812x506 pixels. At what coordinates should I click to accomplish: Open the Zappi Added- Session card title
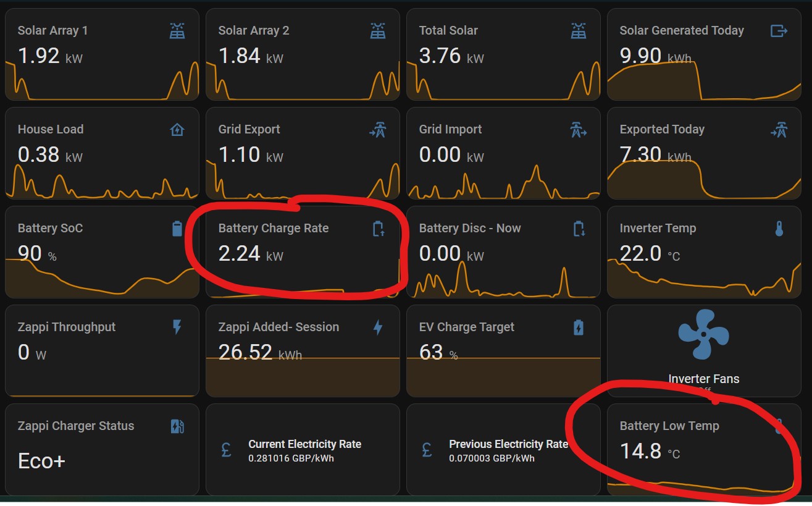click(278, 327)
